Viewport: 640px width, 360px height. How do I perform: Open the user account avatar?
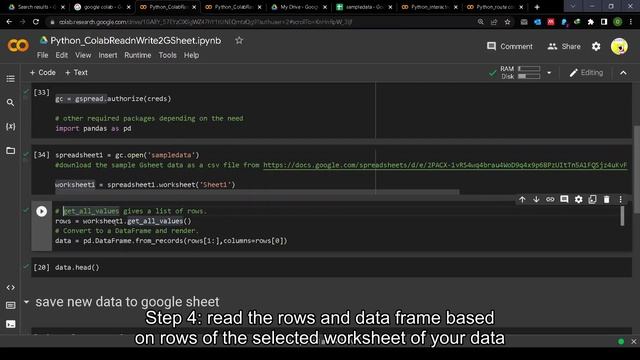coord(619,46)
